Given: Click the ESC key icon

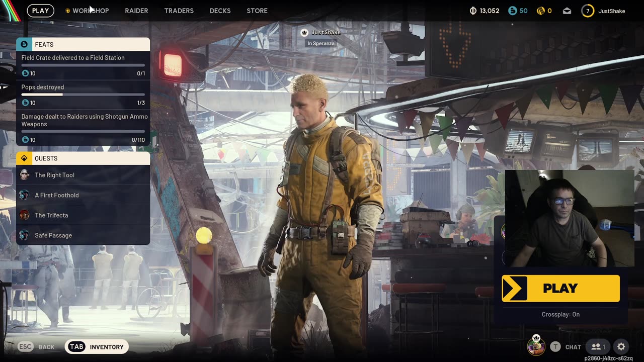Looking at the screenshot, I should [26, 347].
